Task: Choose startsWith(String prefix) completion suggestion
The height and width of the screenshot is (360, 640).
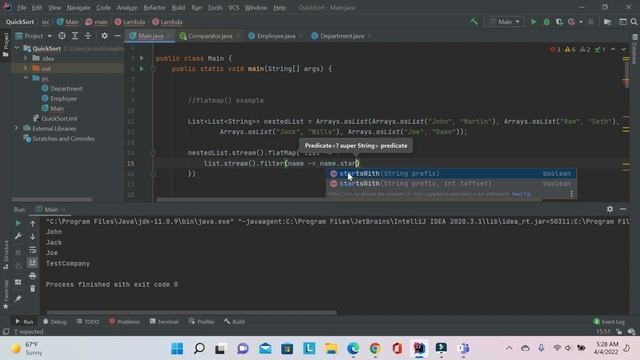Action: tap(451, 173)
